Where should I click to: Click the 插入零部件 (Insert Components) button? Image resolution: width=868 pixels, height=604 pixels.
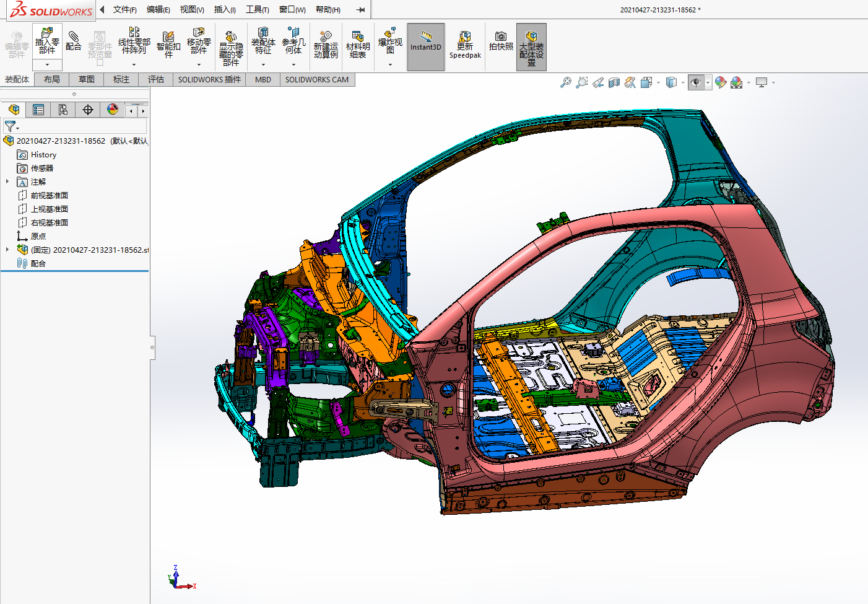tap(47, 41)
